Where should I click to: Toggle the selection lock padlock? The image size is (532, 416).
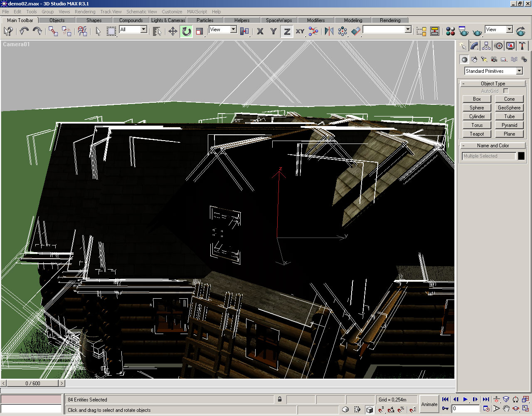pos(280,399)
